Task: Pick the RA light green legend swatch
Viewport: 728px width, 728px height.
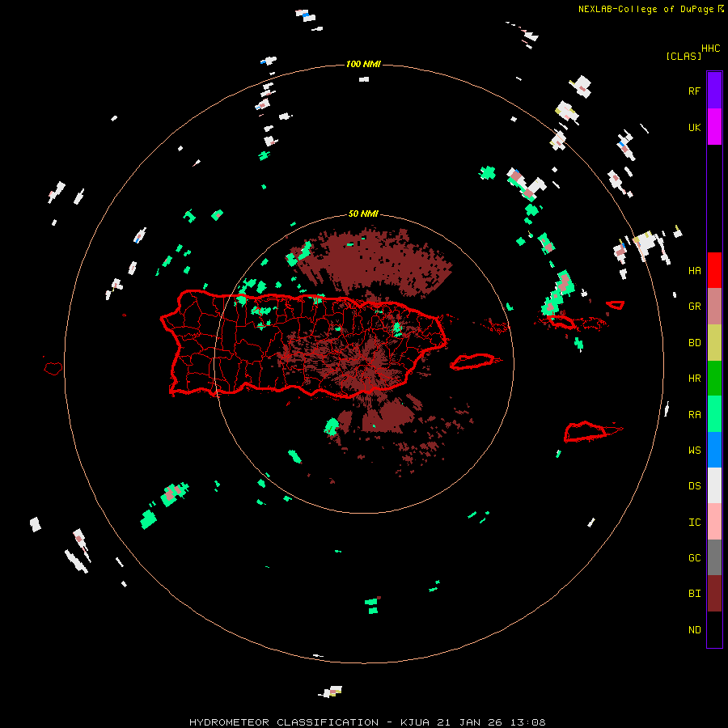Action: tap(714, 414)
